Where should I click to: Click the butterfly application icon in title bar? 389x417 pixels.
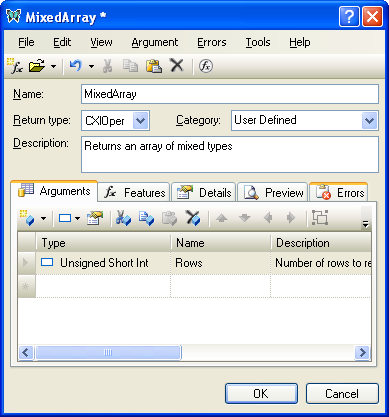[14, 16]
